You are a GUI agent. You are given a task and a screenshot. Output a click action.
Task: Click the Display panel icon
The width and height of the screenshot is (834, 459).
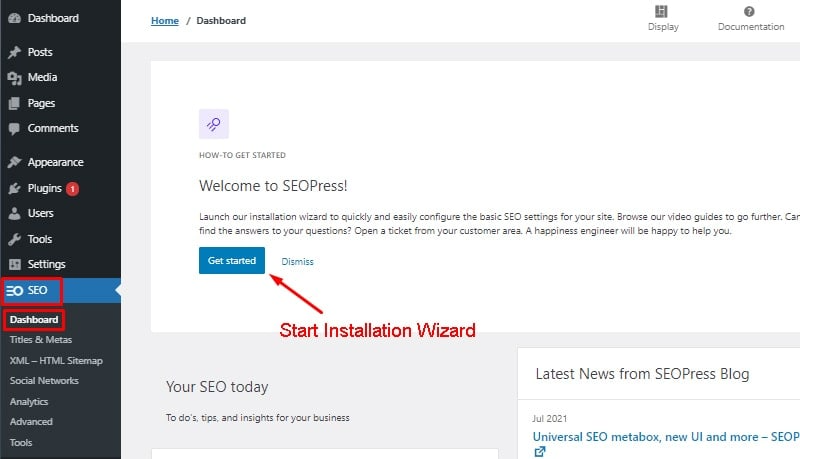pos(661,11)
